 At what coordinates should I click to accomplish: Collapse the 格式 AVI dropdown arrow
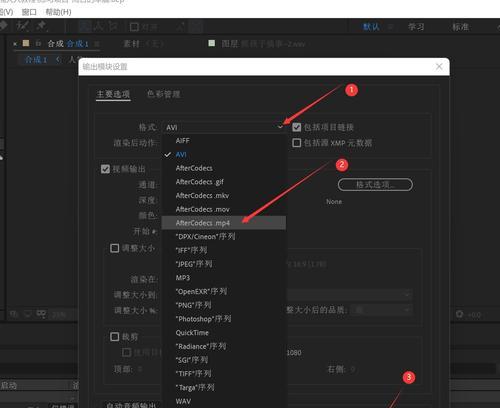point(280,127)
